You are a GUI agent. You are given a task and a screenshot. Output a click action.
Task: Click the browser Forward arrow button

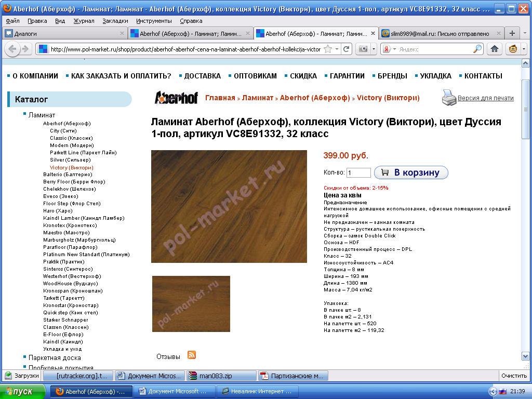pyautogui.click(x=25, y=49)
